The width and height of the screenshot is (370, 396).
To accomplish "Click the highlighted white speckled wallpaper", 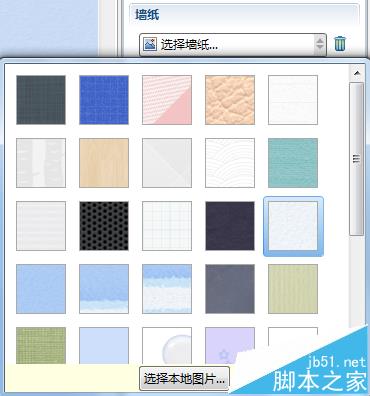I will click(x=293, y=226).
